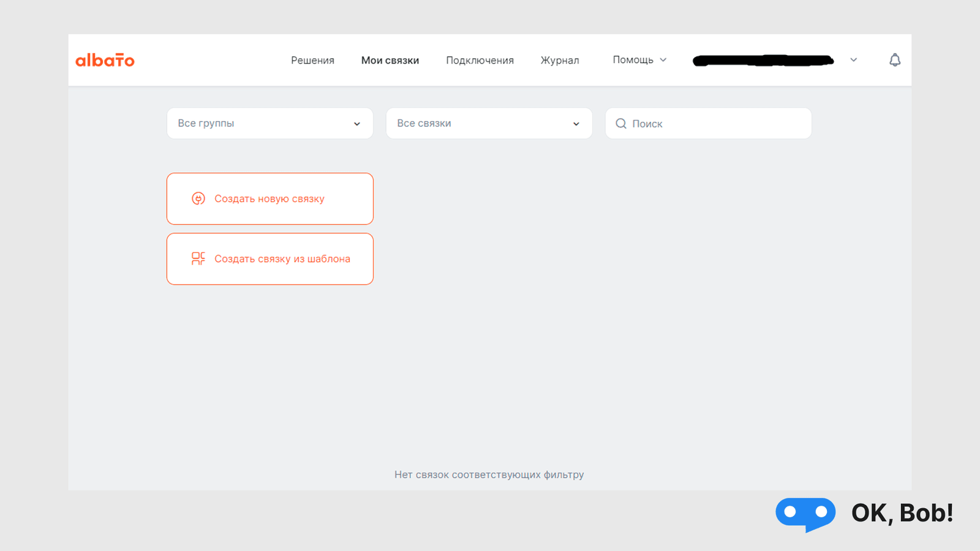Click the redacted account name
This screenshot has height=551, width=980.
(763, 60)
